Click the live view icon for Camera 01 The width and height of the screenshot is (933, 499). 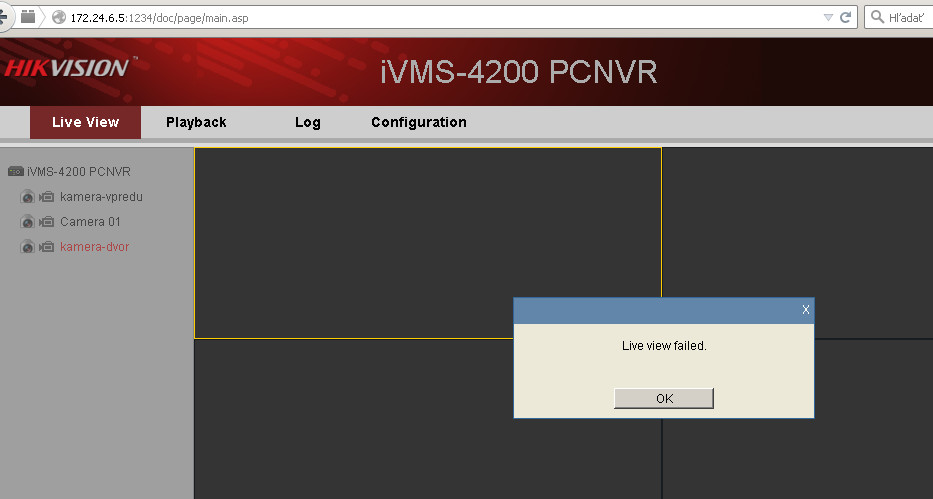tap(27, 222)
